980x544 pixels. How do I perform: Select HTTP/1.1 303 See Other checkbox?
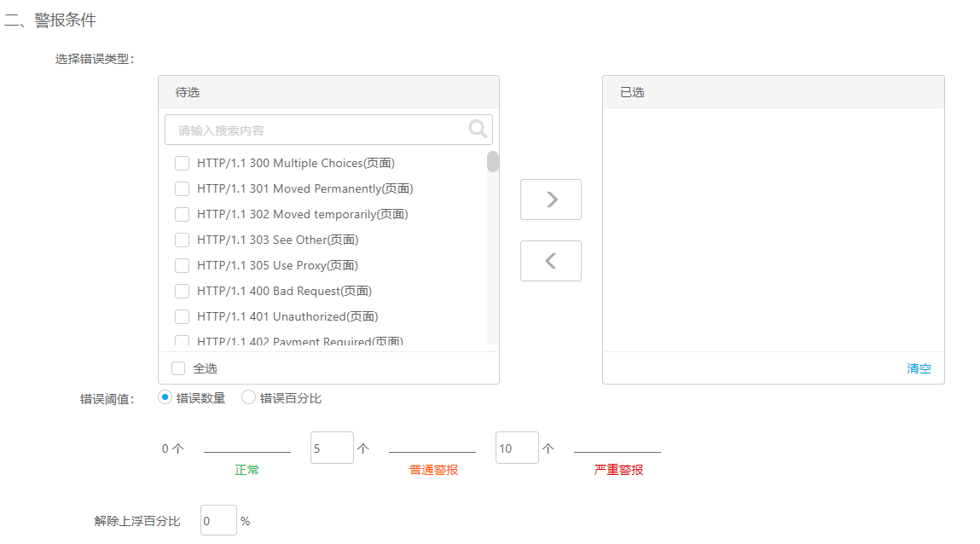tap(182, 240)
